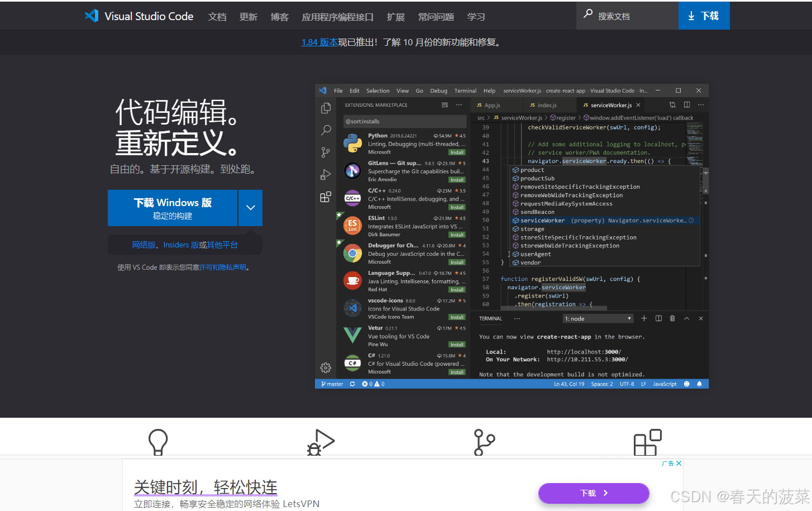Click the extensions panel more actions ellipsis
The width and height of the screenshot is (812, 511).
(x=459, y=105)
